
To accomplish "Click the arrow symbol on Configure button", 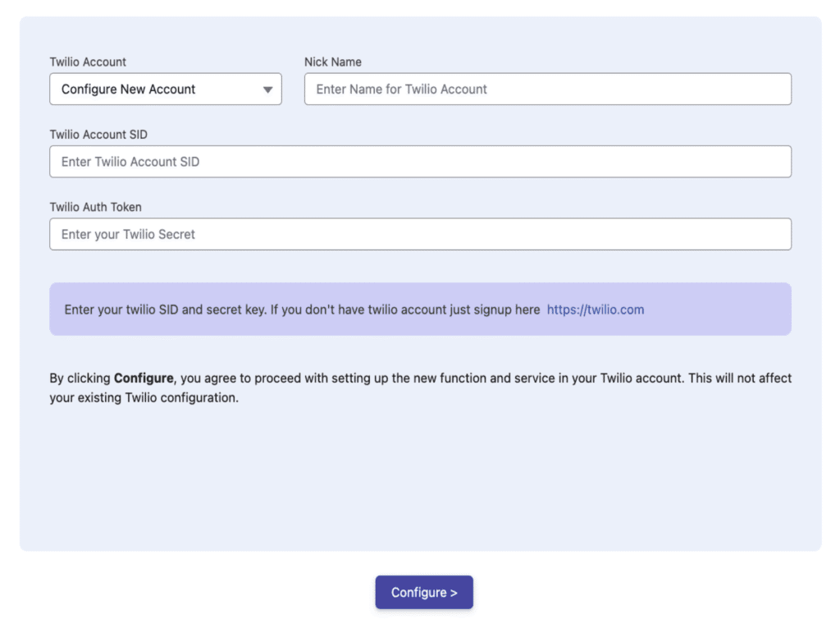I will pyautogui.click(x=454, y=593).
